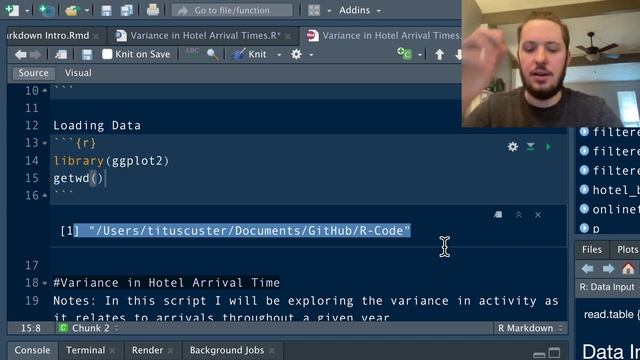Open Find/Replace with magnifier icon
Viewport: 640px width, 360px height.
click(212, 54)
